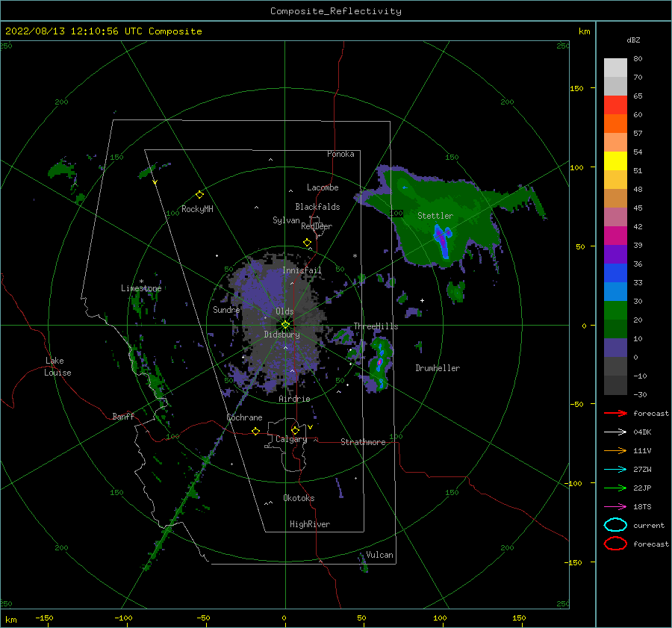The height and width of the screenshot is (628, 672).
Task: Click the green 22JP arrow legend icon
Action: 615,488
